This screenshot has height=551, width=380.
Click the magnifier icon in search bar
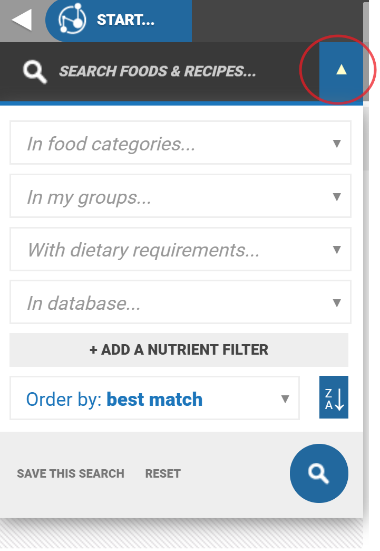pos(34,72)
